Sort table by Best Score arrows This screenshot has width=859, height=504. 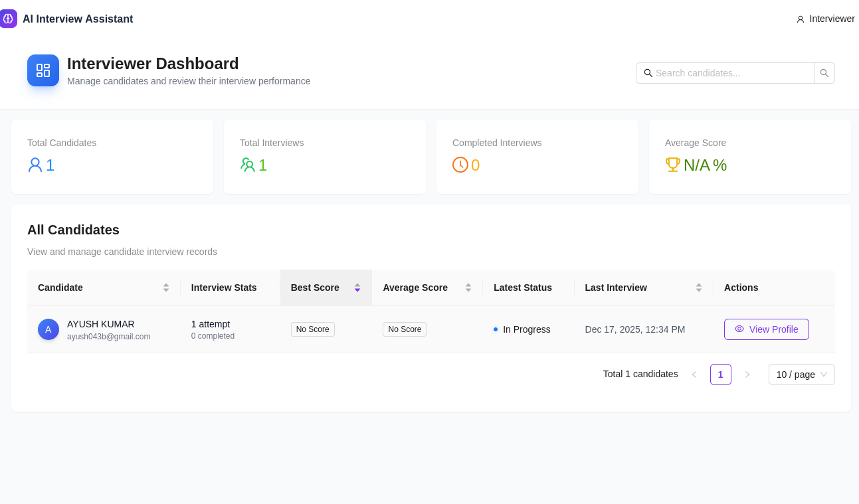click(357, 288)
